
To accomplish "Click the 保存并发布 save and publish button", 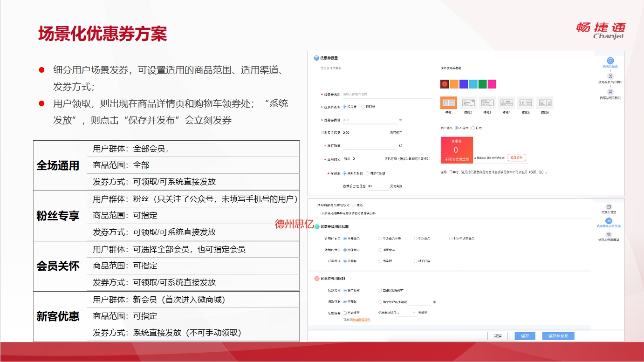I will (558, 336).
